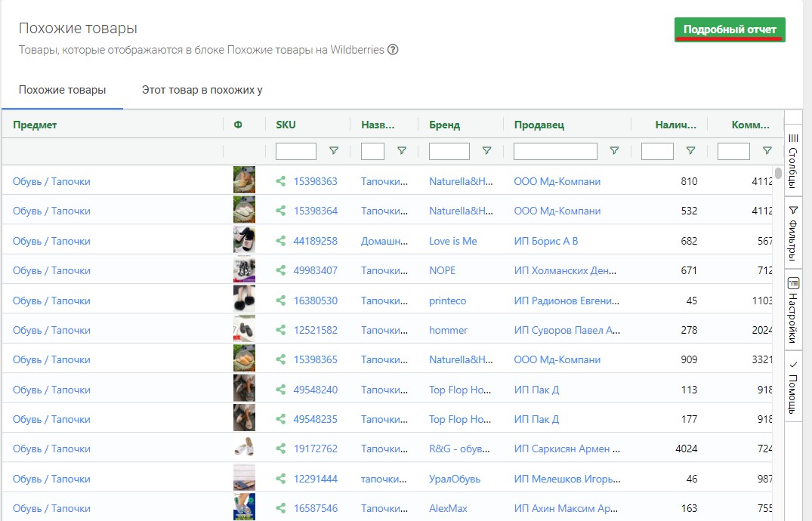The height and width of the screenshot is (521, 812).
Task: Click the vertical scrollbar thumb of the table
Action: point(778,174)
